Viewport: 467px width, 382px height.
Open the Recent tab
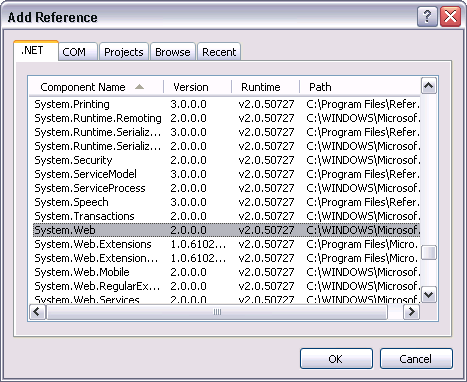219,52
